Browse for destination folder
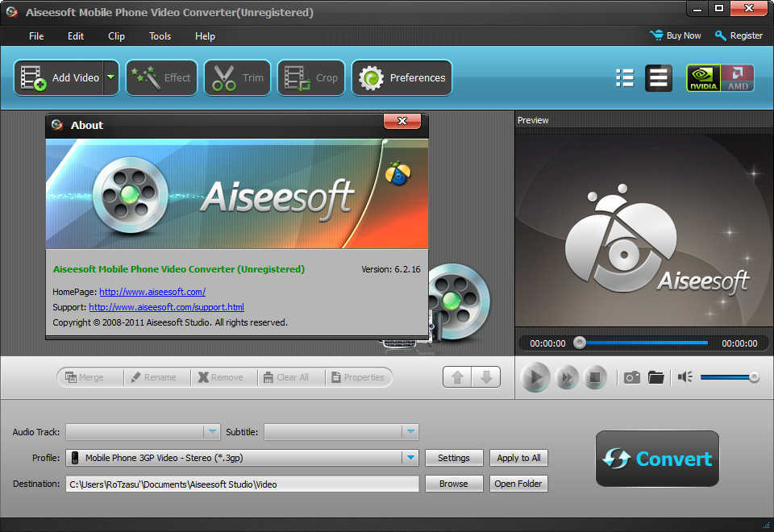This screenshot has width=774, height=532. pos(454,484)
